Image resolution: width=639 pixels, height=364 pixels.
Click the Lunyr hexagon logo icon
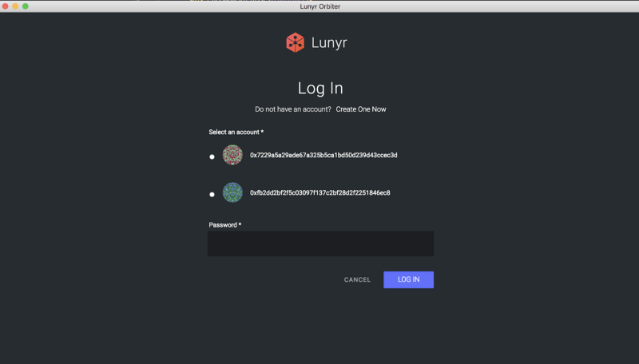[x=295, y=42]
